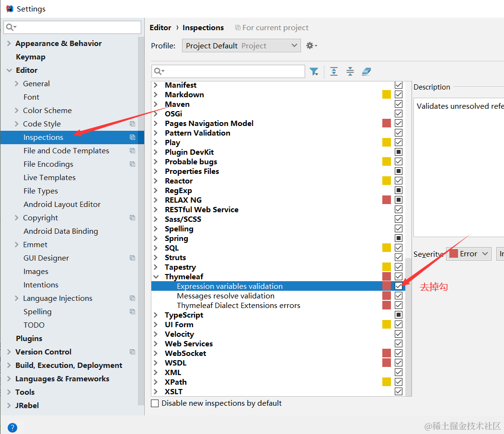The width and height of the screenshot is (504, 434).
Task: Select Android Layout Editor entry
Action: click(62, 205)
